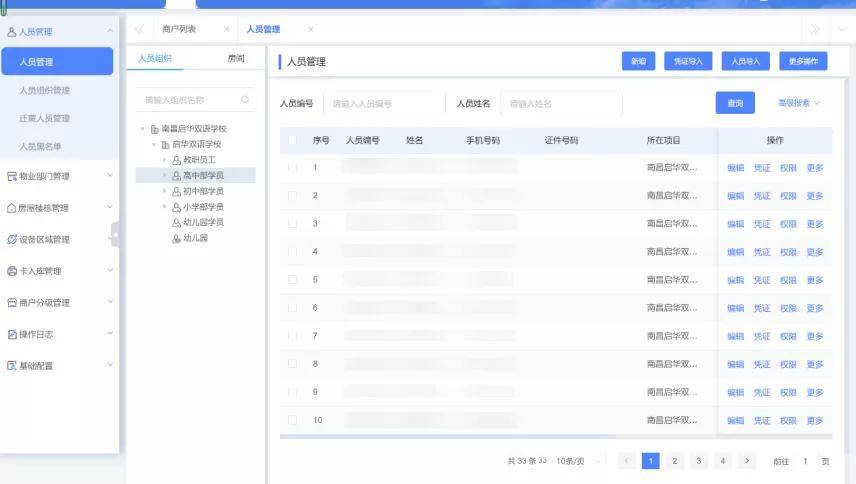The image size is (856, 484).
Task: Check the checkbox for row 9
Action: [293, 392]
